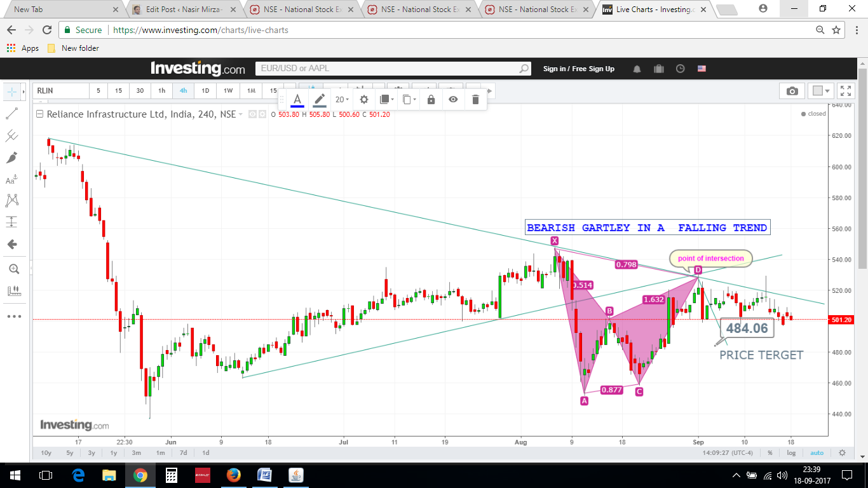Image resolution: width=868 pixels, height=488 pixels.
Task: Select the pitchfork drawing tool
Action: tap(12, 135)
